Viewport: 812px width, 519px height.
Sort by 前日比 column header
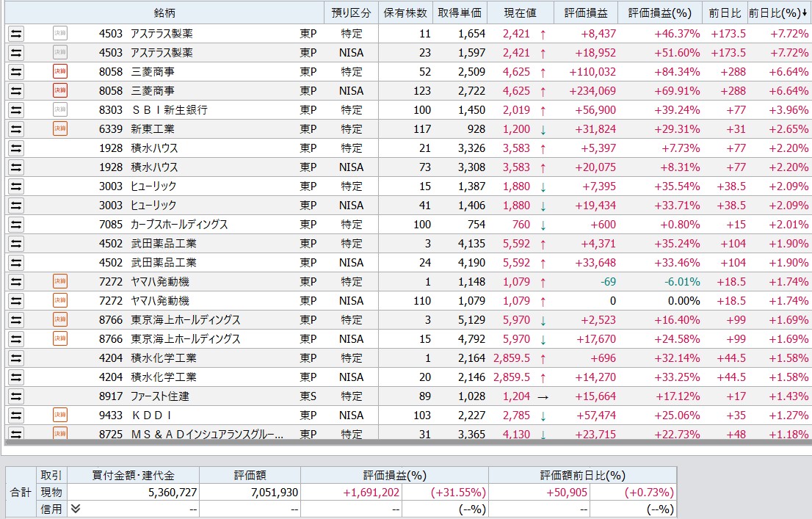725,13
